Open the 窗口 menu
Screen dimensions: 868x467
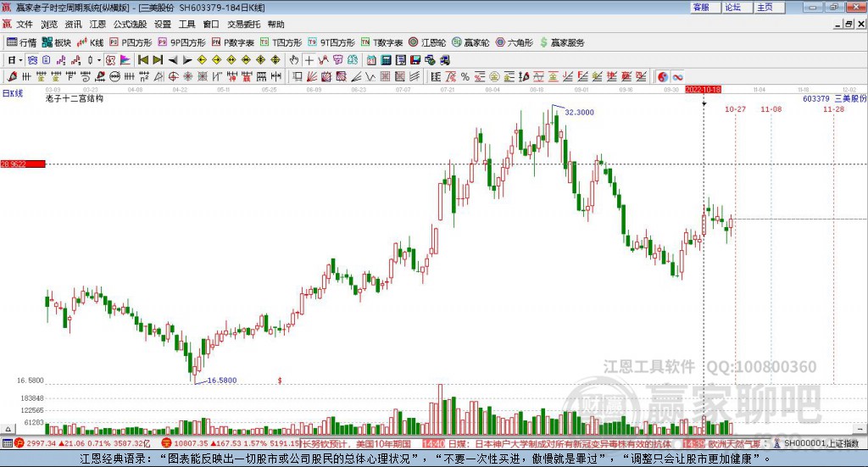tap(211, 25)
